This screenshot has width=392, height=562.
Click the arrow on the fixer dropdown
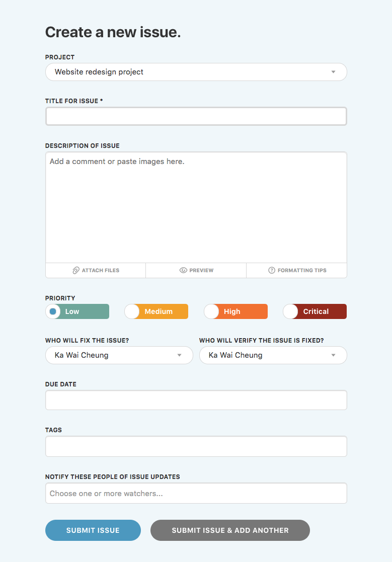(x=179, y=355)
